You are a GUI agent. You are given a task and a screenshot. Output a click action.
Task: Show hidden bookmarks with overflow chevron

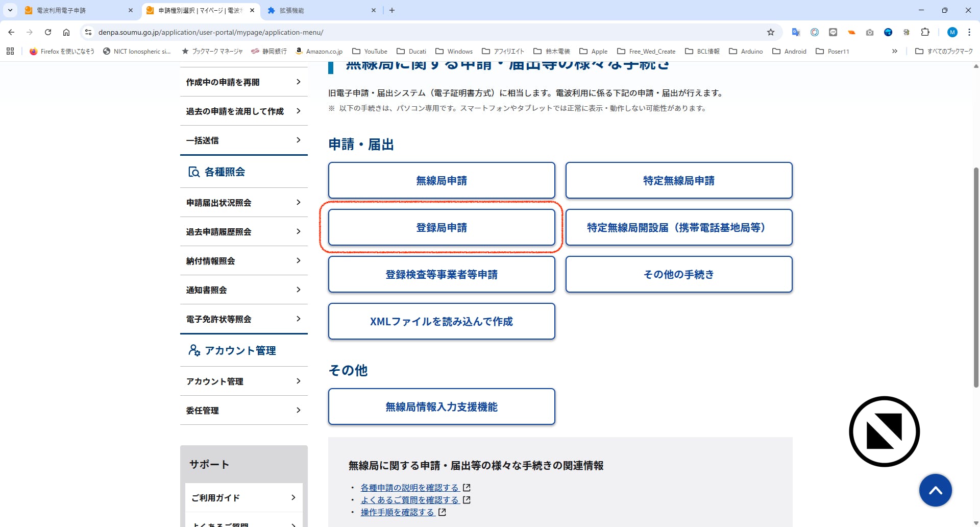(894, 51)
